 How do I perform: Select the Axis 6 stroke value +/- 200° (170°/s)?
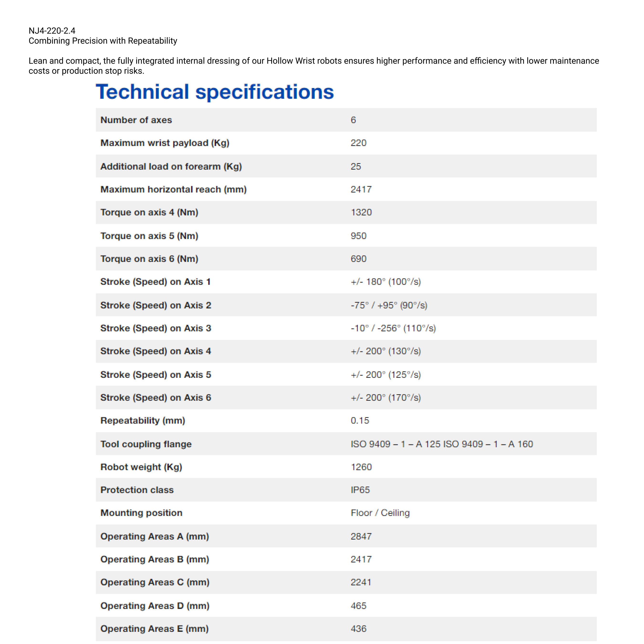click(385, 397)
